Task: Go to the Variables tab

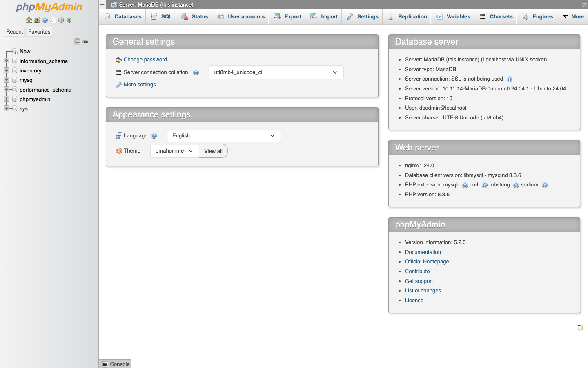Action: (453, 17)
